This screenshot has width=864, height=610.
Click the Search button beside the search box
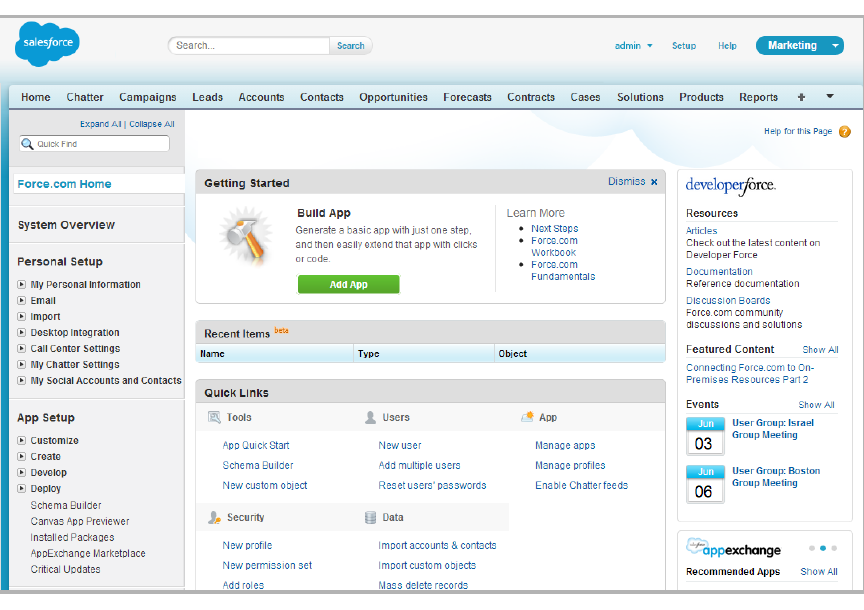pyautogui.click(x=350, y=46)
